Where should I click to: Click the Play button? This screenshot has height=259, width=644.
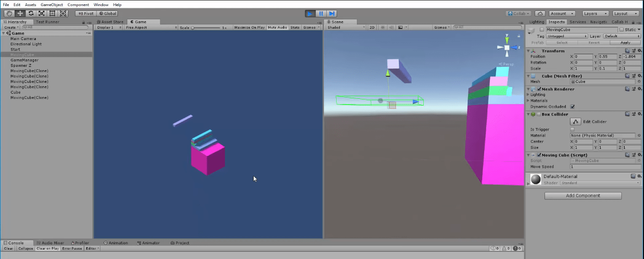click(310, 14)
